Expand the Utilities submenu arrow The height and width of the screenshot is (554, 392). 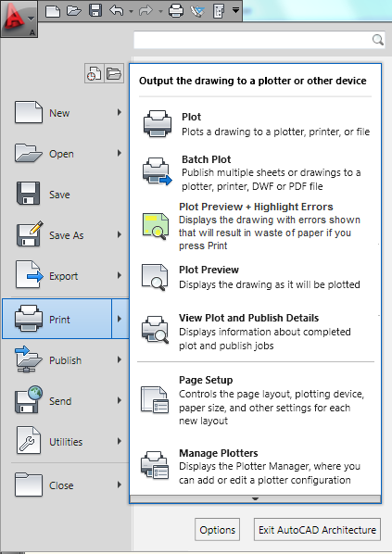click(120, 441)
